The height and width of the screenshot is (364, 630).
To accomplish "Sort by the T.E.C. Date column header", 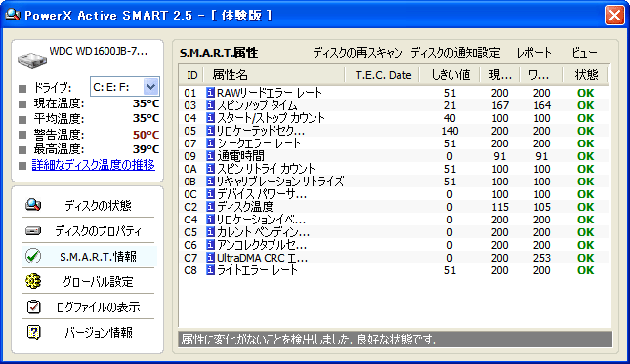I will coord(383,75).
